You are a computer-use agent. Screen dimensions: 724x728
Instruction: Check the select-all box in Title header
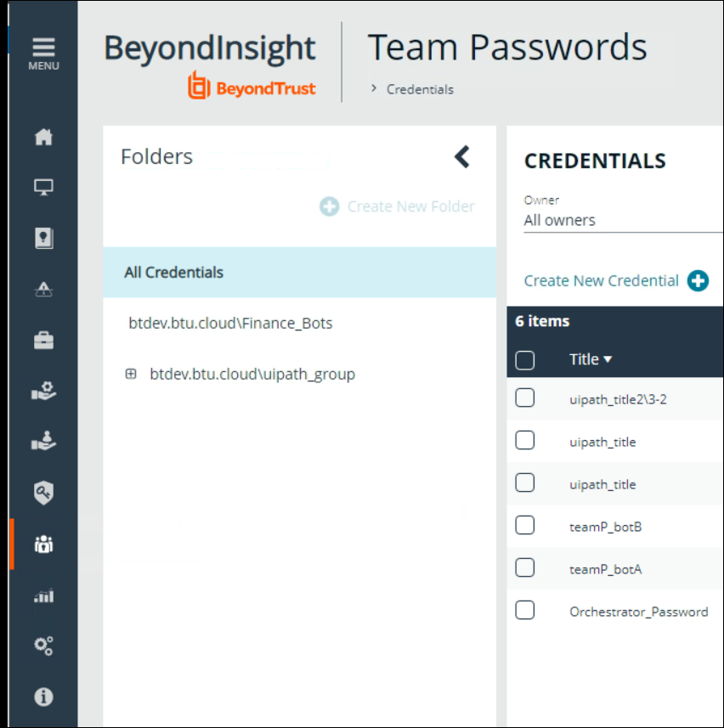point(524,359)
